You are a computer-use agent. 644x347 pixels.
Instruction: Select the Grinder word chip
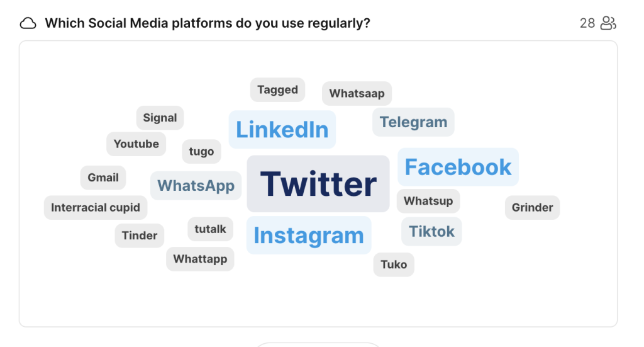tap(532, 208)
